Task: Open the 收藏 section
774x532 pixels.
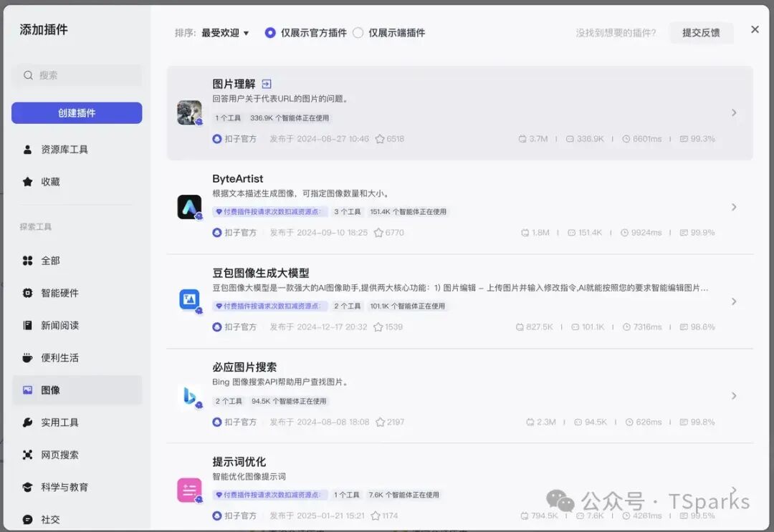Action: 48,181
